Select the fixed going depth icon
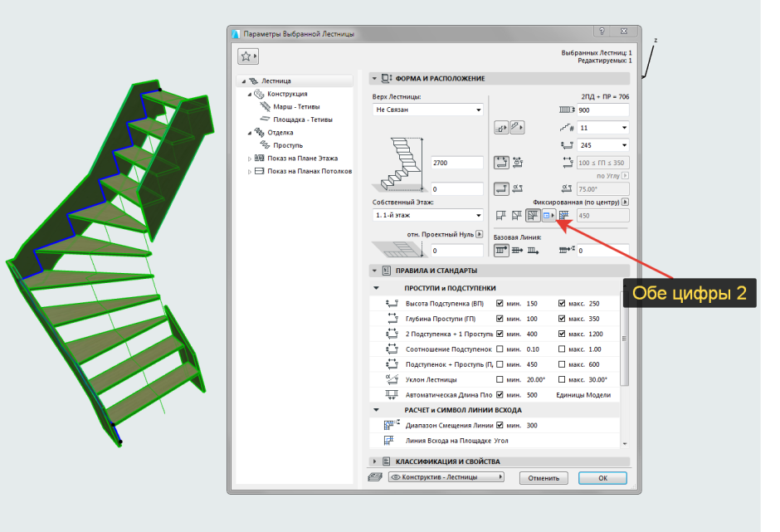The image size is (780, 532). (x=501, y=162)
